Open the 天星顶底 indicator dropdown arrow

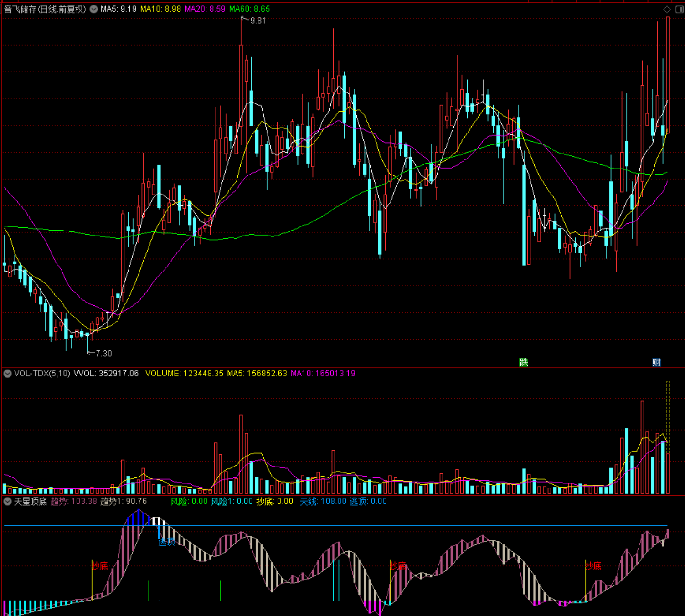[x=7, y=502]
